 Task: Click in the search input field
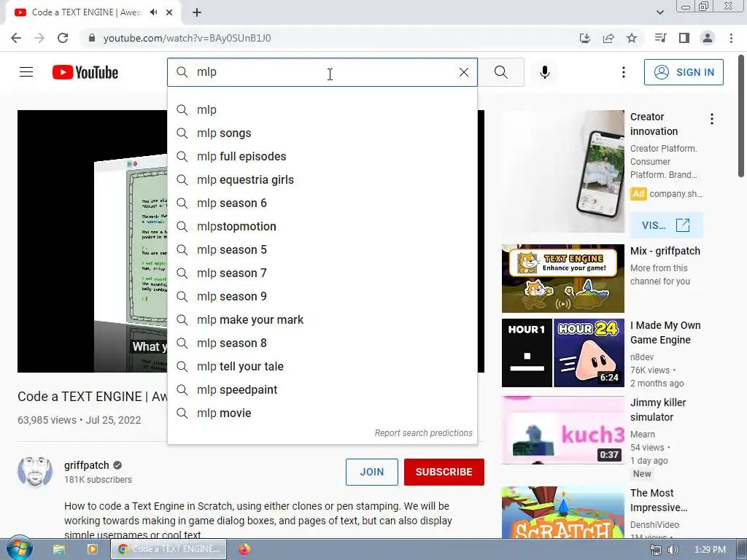coord(324,72)
